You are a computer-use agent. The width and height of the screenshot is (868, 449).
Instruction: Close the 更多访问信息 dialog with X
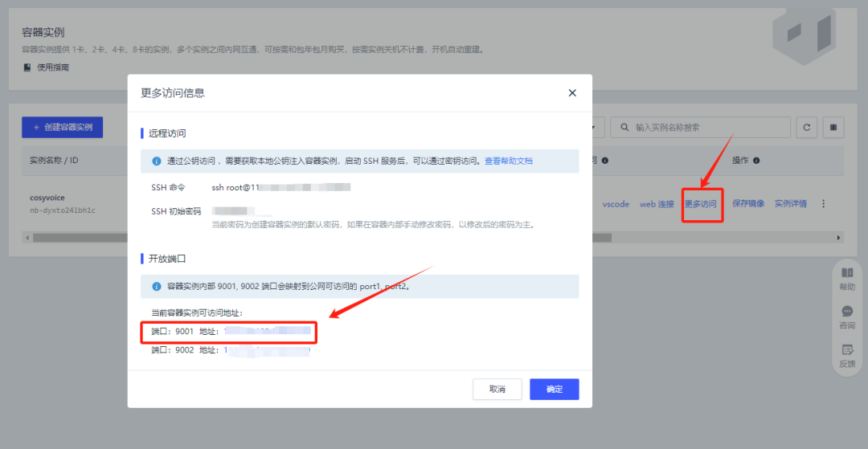(572, 93)
